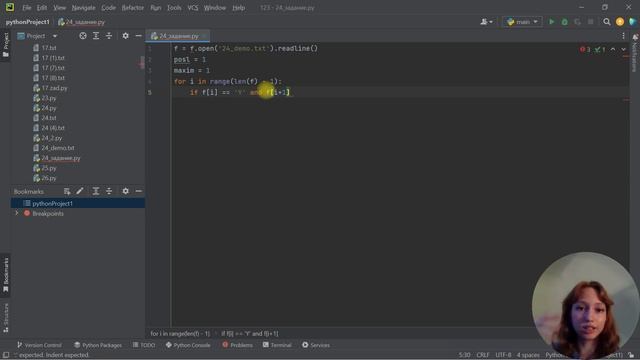Hide the Project panel with minus icon
This screenshot has height=360, width=640.
138,36
